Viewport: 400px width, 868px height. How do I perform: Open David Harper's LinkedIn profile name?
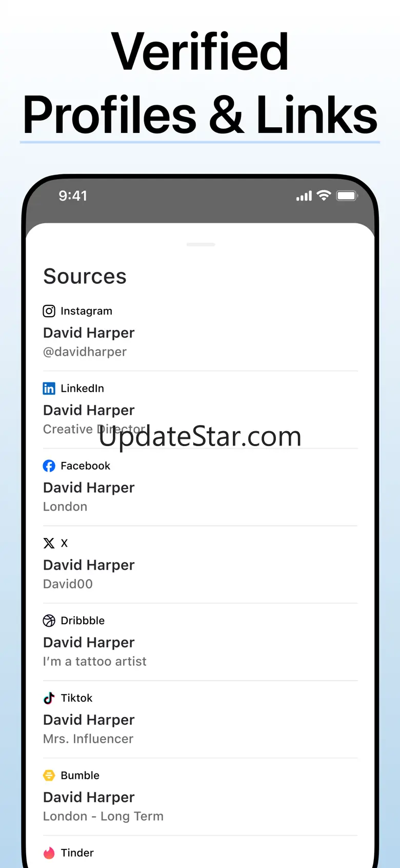pos(89,410)
